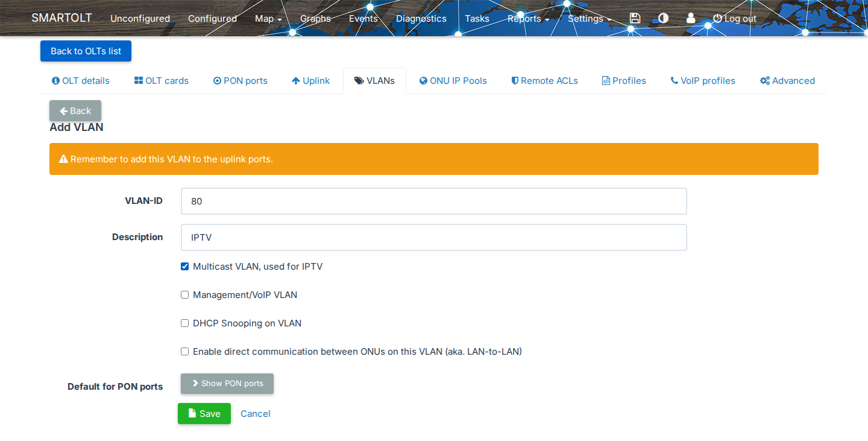The width and height of the screenshot is (868, 441).
Task: Open the user profile icon
Action: [691, 19]
